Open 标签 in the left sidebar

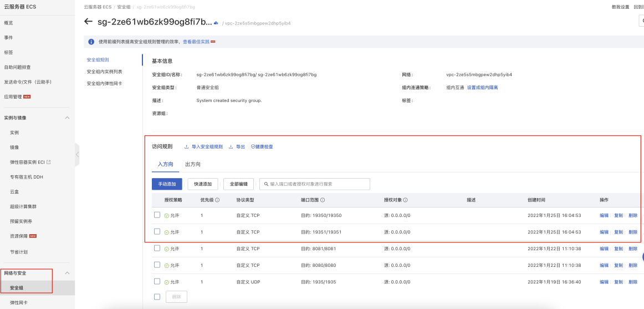click(x=8, y=53)
